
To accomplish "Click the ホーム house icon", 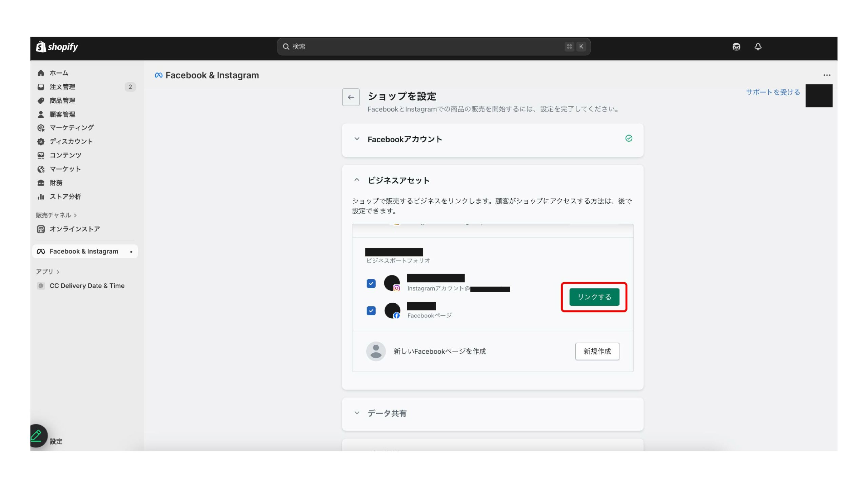I will point(41,73).
